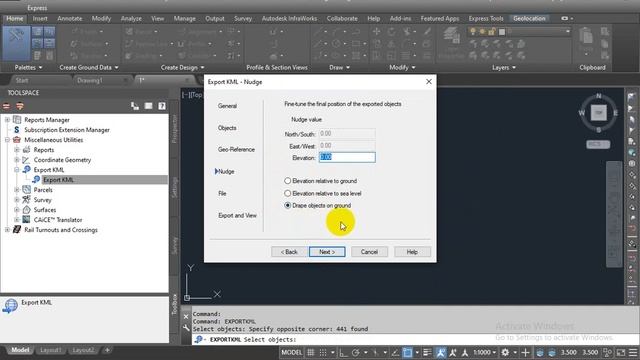
Task: Open Layers panel dropdown in ribbon
Action: pyautogui.click(x=504, y=67)
